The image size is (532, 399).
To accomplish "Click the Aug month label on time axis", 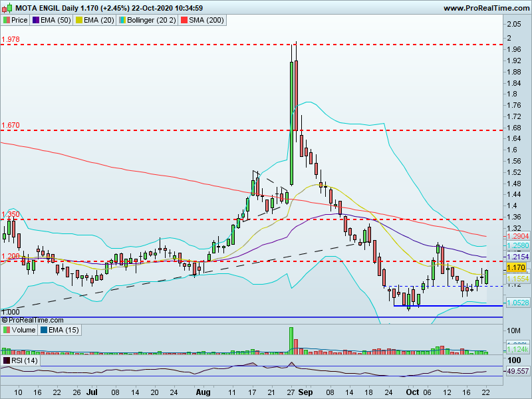I will 203,392.
